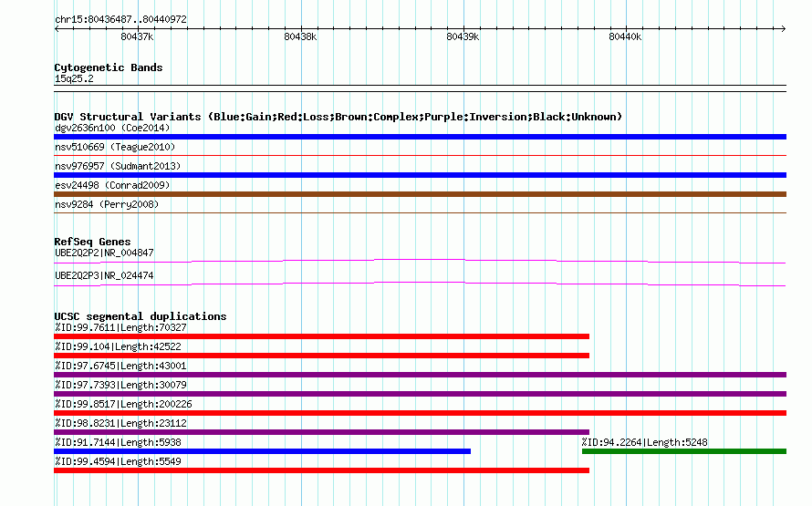Select the 80438k ruler tick label
This screenshot has width=812, height=506.
300,36
